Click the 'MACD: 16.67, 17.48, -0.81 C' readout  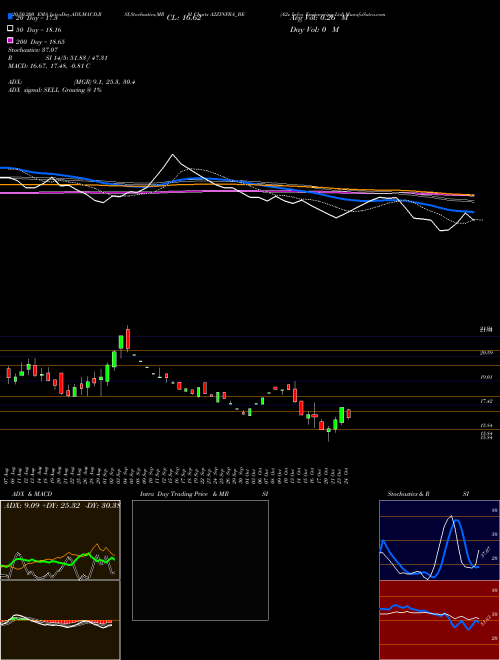pyautogui.click(x=49, y=66)
